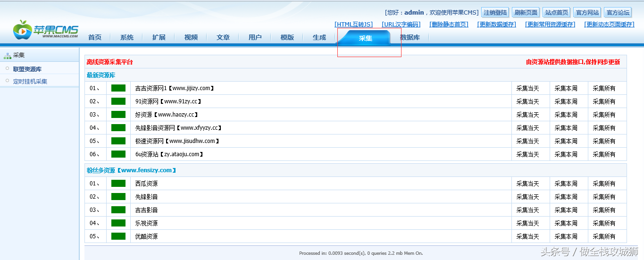Open the 官方论坛 button
This screenshot has width=644, height=260.
tap(618, 13)
